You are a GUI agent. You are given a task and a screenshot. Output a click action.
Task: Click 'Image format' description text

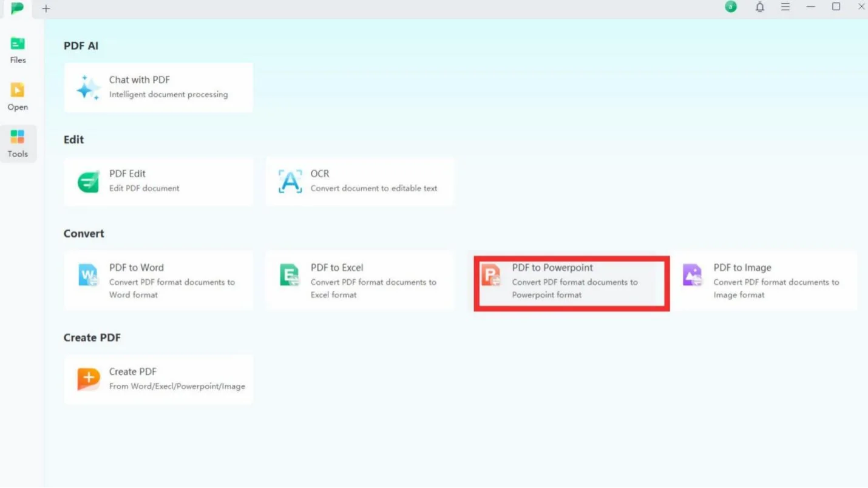739,295
